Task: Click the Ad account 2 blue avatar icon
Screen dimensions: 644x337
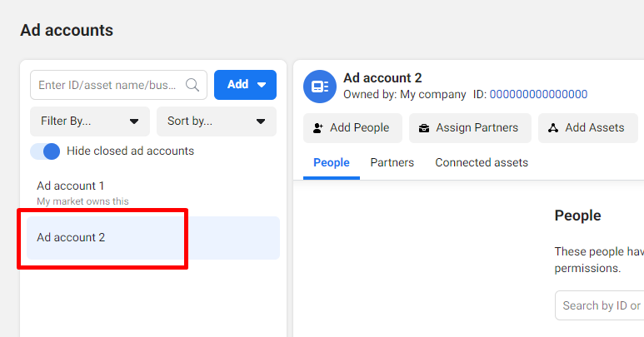Action: (x=320, y=87)
